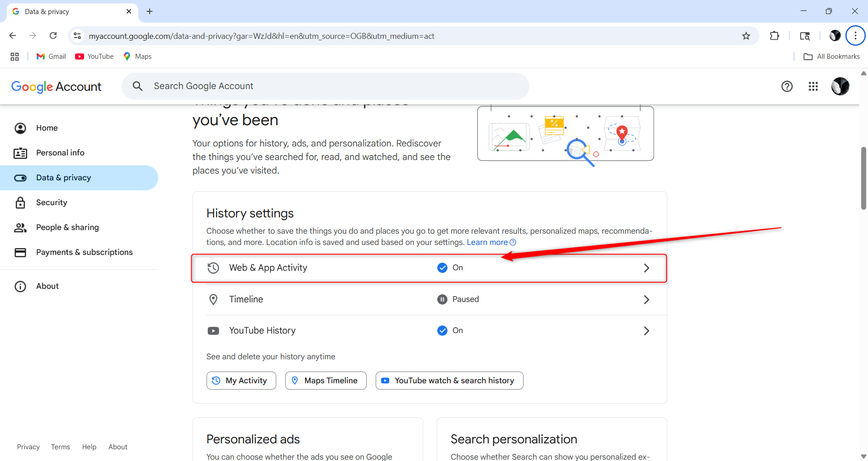Go to Home in the sidebar
This screenshot has height=461, width=868.
coord(79,128)
